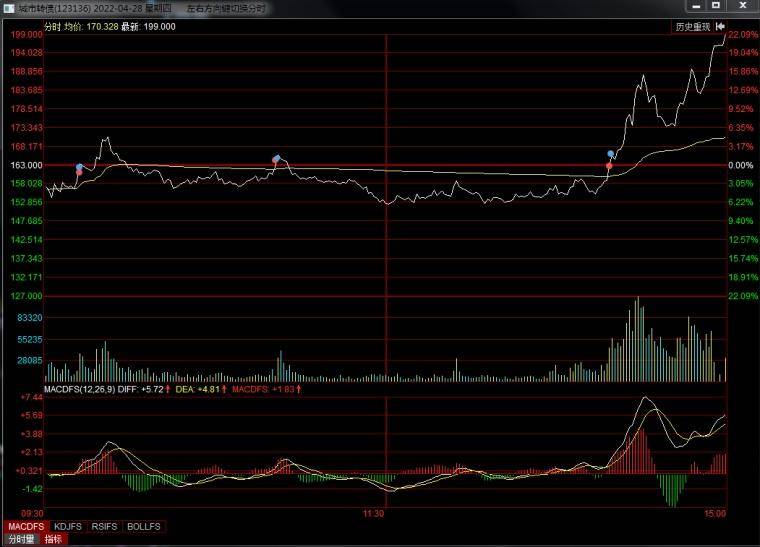The width and height of the screenshot is (760, 547).
Task: Switch to the MACDFS indicator tab
Action: pyautogui.click(x=26, y=526)
